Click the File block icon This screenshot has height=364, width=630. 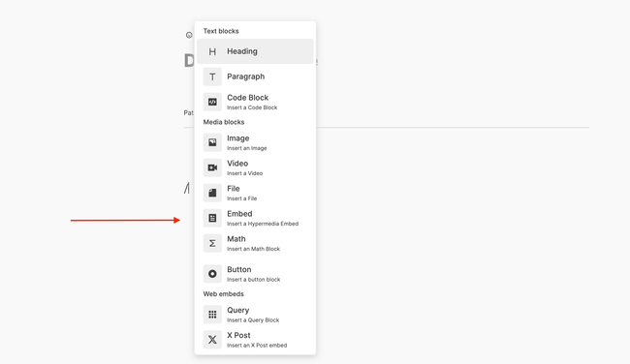212,193
